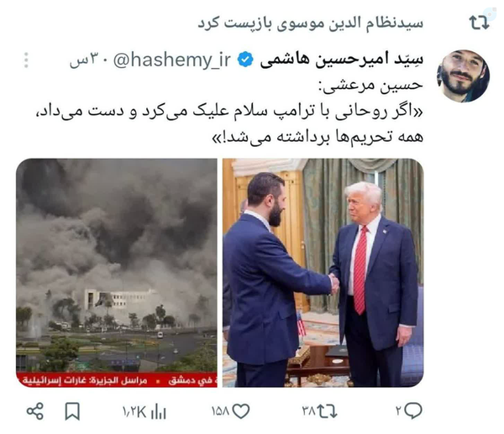Open the handshake photo on the right
The image size is (504, 434).
tap(323, 273)
